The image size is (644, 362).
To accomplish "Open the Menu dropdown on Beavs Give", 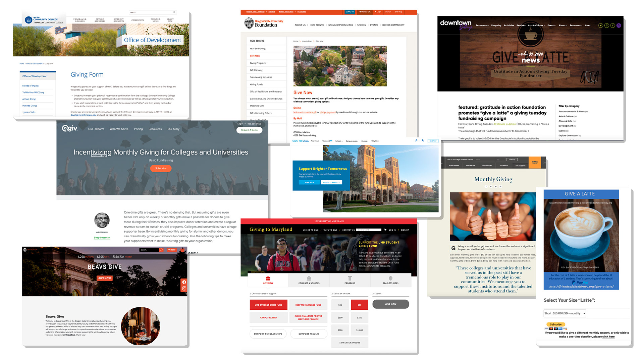I will 172,250.
